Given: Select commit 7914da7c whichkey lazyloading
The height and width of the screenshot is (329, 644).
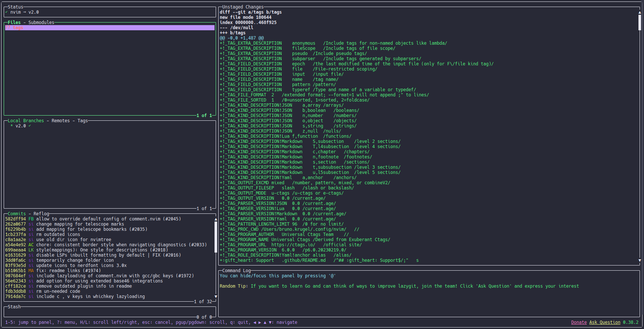Looking at the screenshot, I should coord(109,297).
